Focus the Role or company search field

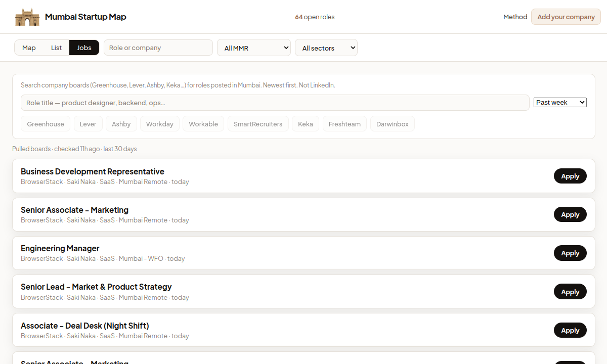pos(158,48)
